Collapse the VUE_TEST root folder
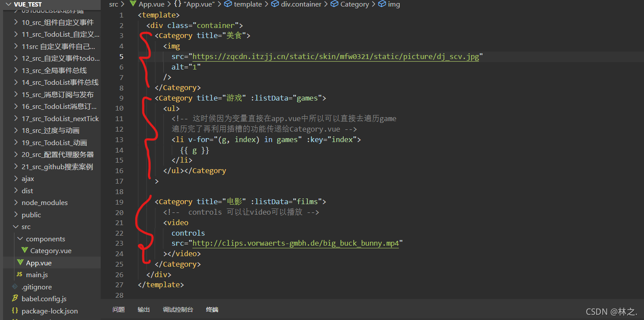 click(8, 4)
